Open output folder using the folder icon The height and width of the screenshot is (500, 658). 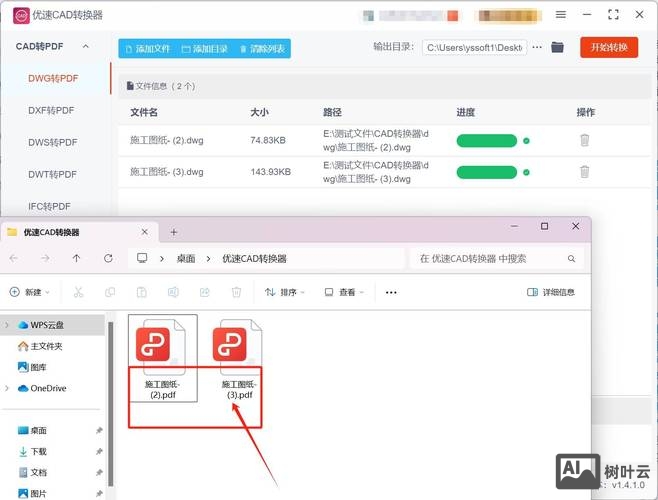point(557,47)
